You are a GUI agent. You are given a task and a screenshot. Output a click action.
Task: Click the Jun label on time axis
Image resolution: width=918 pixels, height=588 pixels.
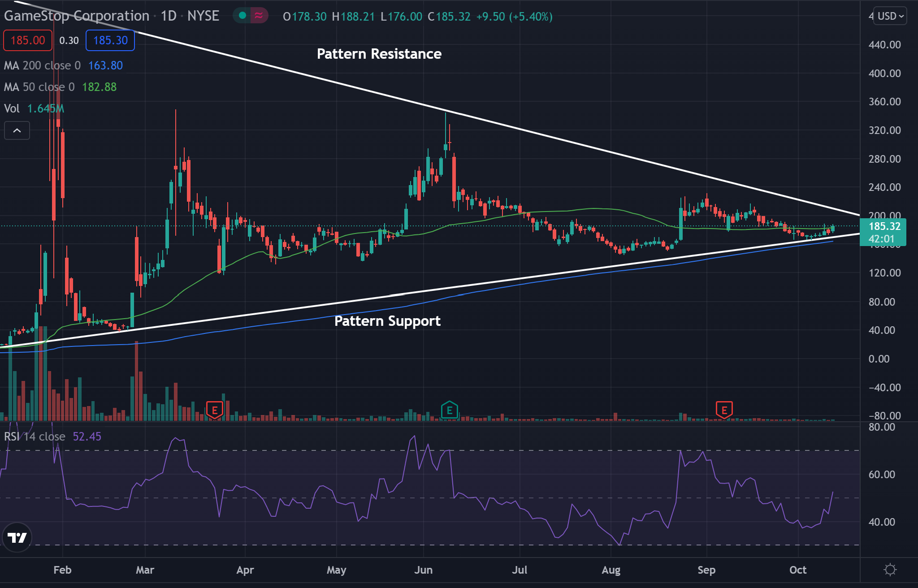coord(424,570)
